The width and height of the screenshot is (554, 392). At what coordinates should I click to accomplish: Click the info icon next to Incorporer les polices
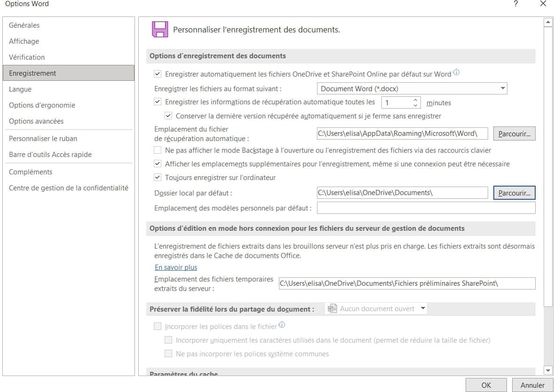pyautogui.click(x=282, y=325)
